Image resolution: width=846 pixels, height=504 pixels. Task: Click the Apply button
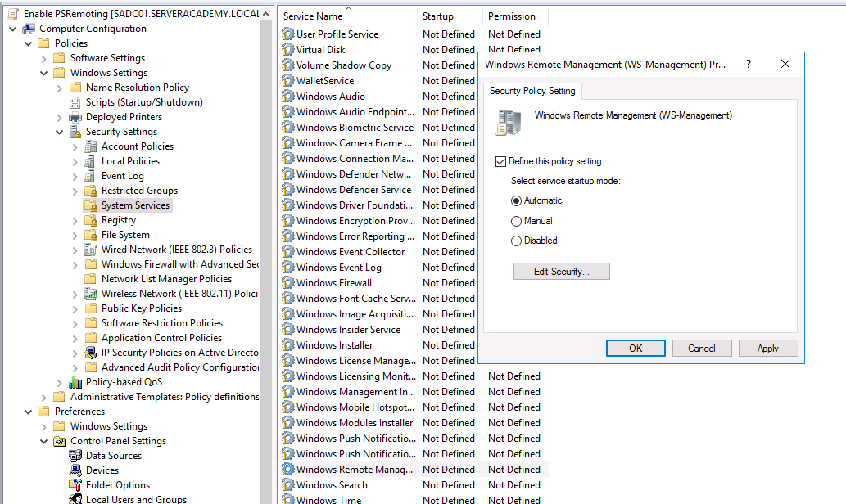point(767,349)
